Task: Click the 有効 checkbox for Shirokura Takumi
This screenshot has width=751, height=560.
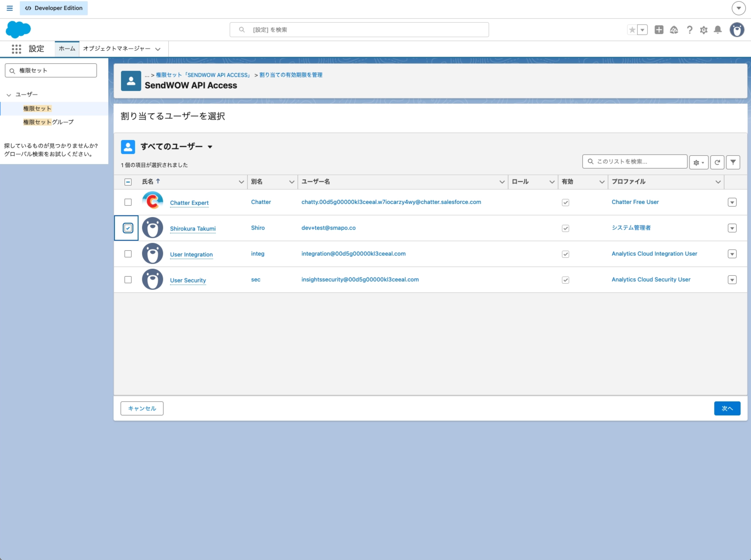Action: click(x=566, y=228)
